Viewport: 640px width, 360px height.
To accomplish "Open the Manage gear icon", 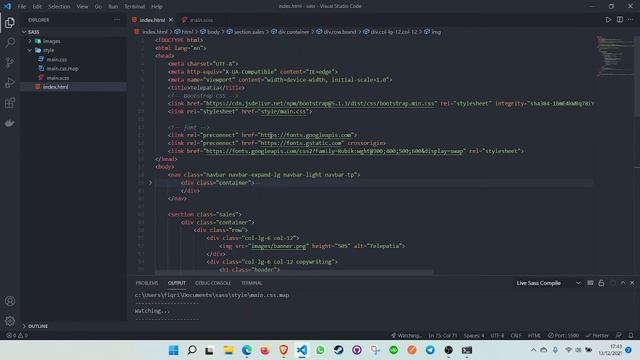I will [10, 321].
